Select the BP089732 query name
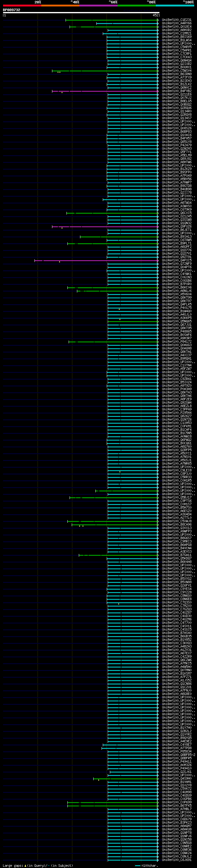Screen dimensions: 197x868 [11, 10]
